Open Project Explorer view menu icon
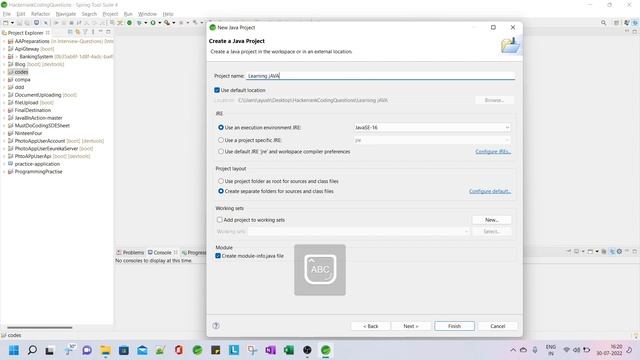The height and width of the screenshot is (360, 640). 93,32
